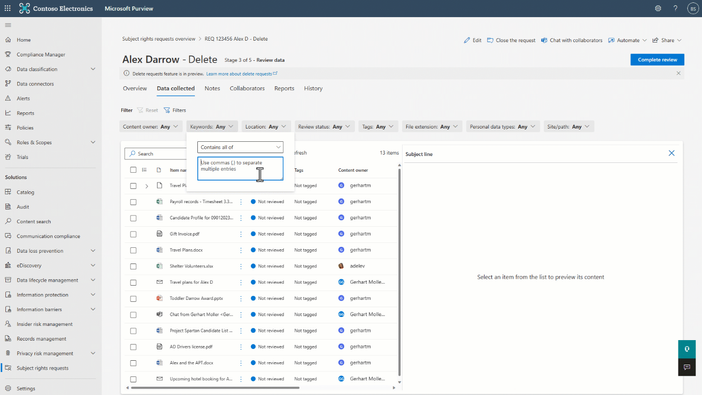
Task: Open the account avatar in top bar
Action: pyautogui.click(x=693, y=8)
